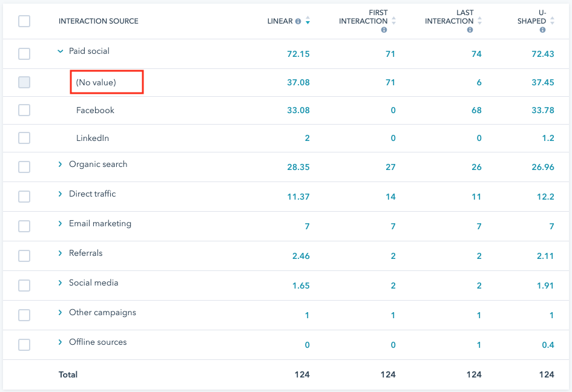572x392 pixels.
Task: Open Paid social linear value 72.15
Action: click(298, 54)
